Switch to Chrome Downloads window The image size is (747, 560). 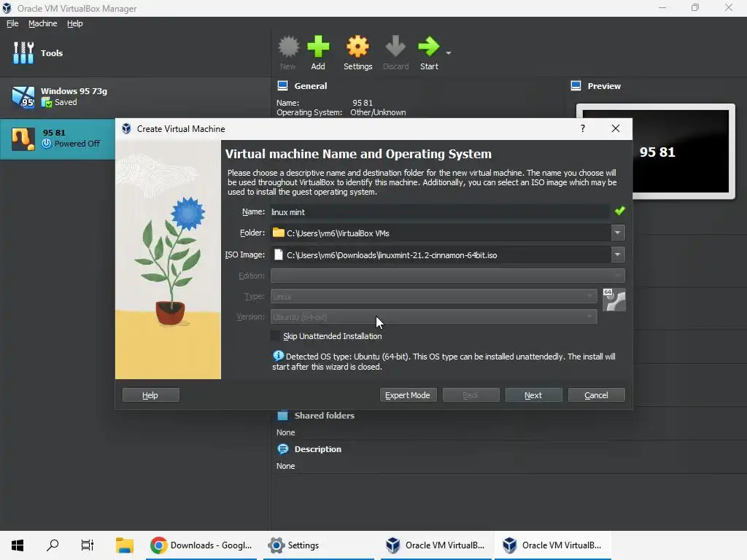click(201, 545)
